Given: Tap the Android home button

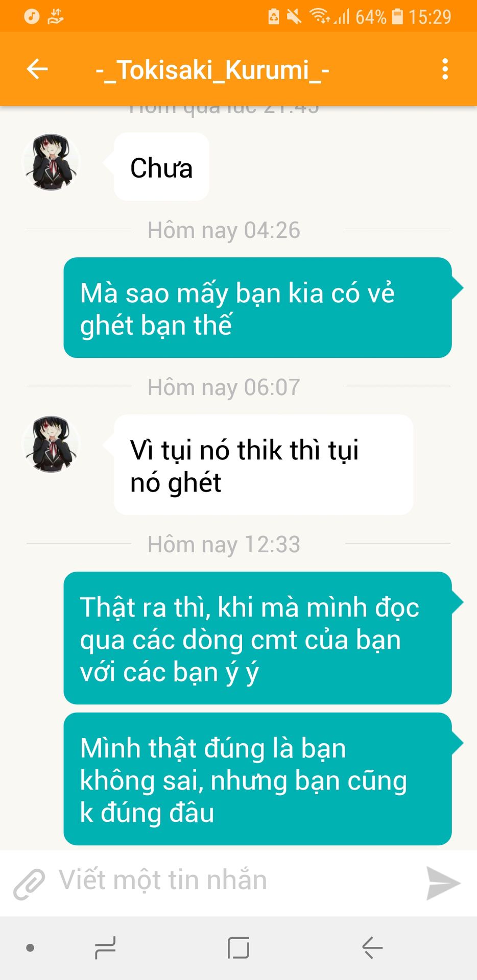Looking at the screenshot, I should tap(238, 948).
